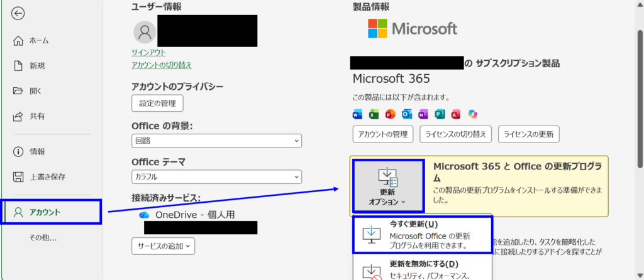Click the Microsoft four-color logo
This screenshot has height=280, width=644.
pos(378,28)
